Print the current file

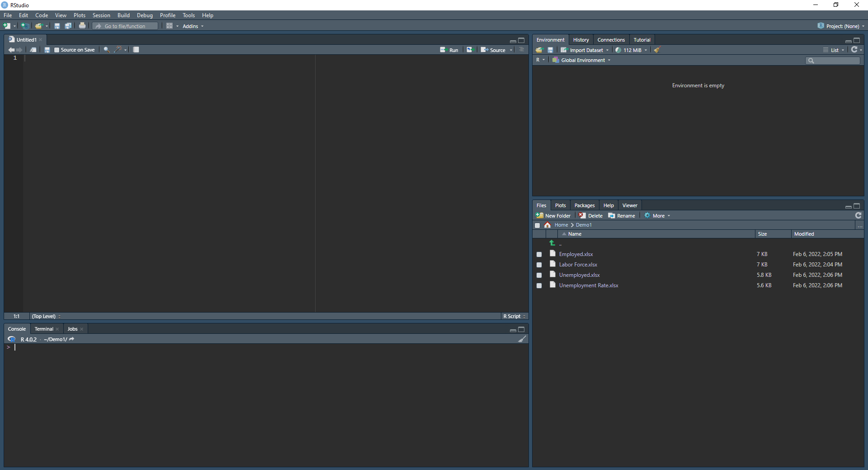(82, 26)
